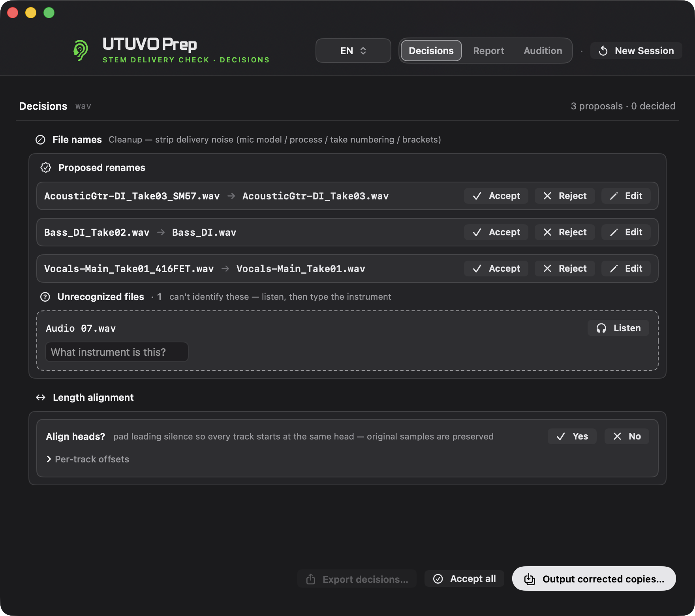Click Export decisions button
The width and height of the screenshot is (695, 616).
click(x=357, y=579)
